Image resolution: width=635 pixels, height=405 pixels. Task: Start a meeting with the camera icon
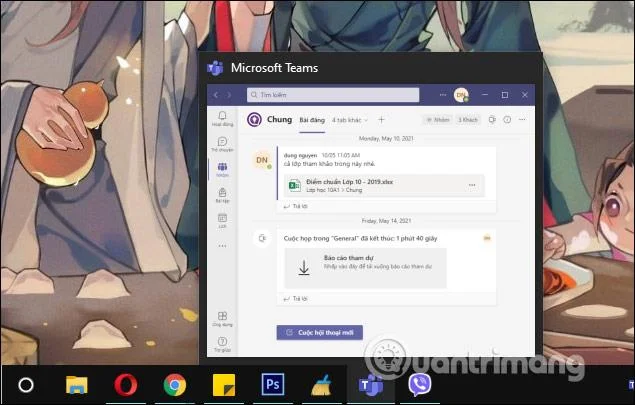492,119
